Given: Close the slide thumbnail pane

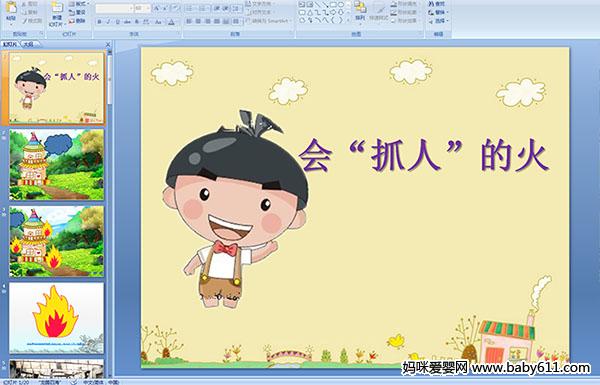Looking at the screenshot, I should click(108, 44).
